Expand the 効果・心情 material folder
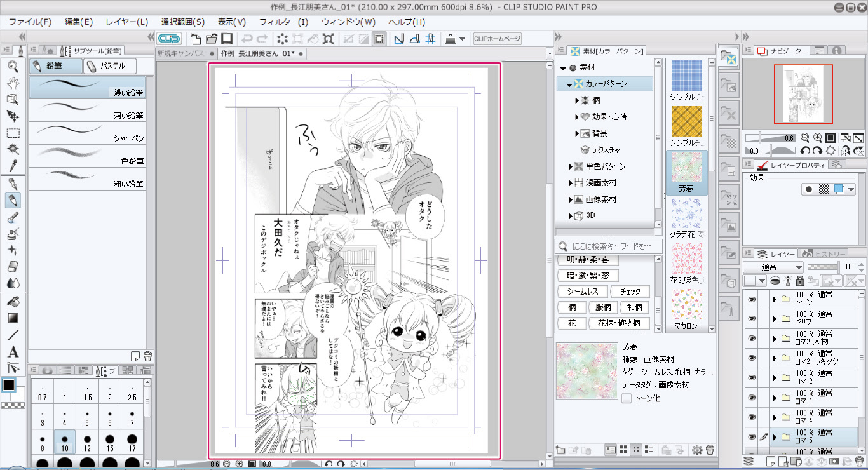This screenshot has height=470, width=868. tap(577, 117)
